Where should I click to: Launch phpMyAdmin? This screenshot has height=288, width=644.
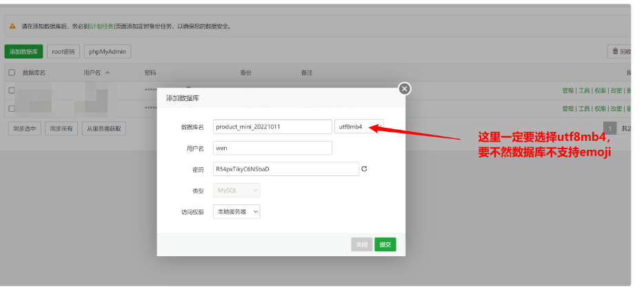tap(108, 52)
